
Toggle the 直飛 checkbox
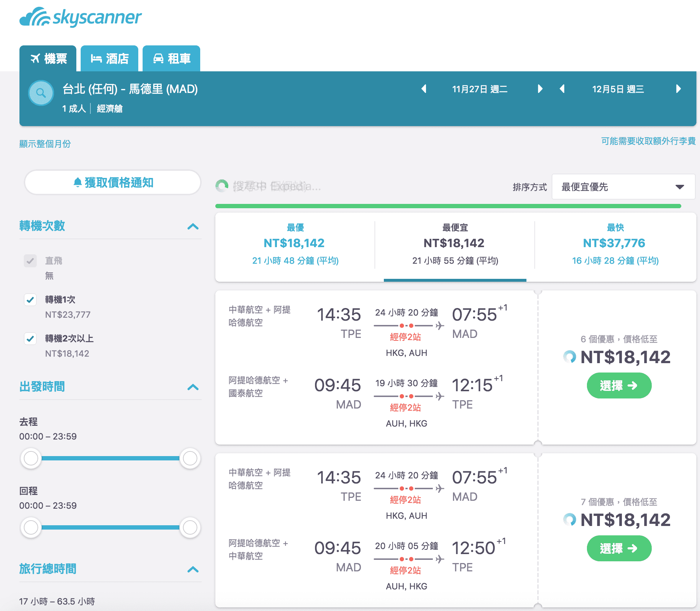coord(30,260)
